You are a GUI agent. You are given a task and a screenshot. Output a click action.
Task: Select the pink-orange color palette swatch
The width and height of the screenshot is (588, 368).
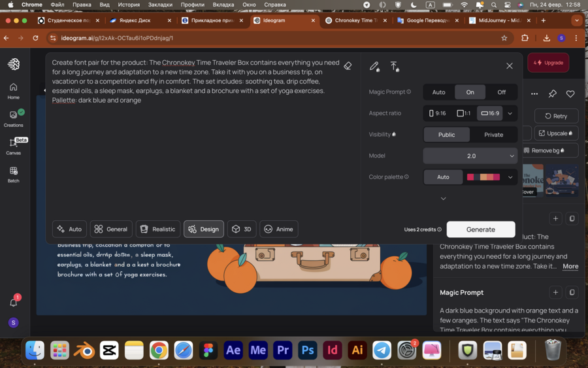(x=483, y=177)
